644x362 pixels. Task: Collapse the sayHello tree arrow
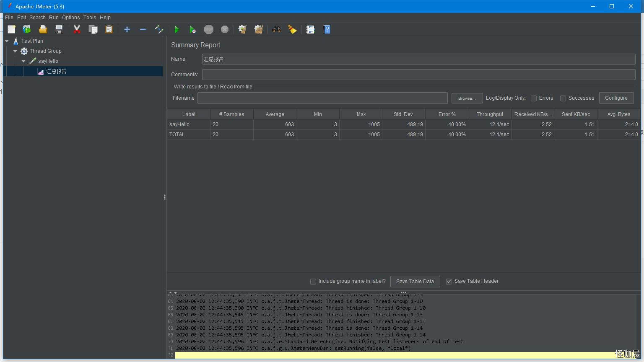[x=23, y=61]
